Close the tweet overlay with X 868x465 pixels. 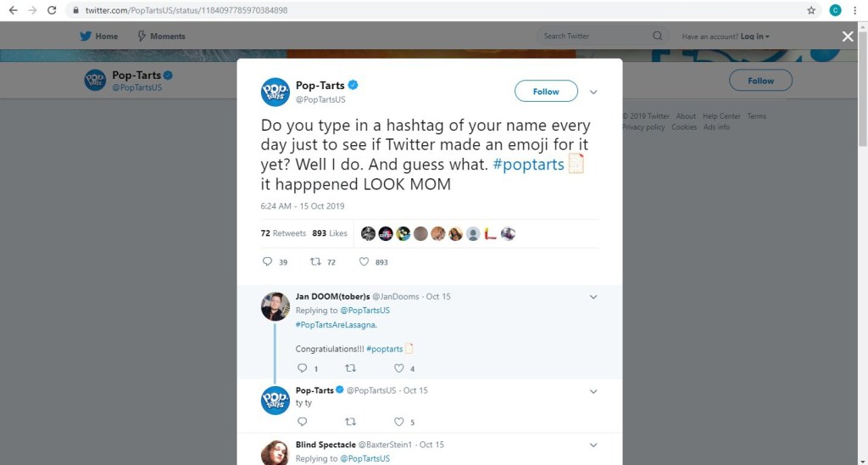tap(847, 36)
